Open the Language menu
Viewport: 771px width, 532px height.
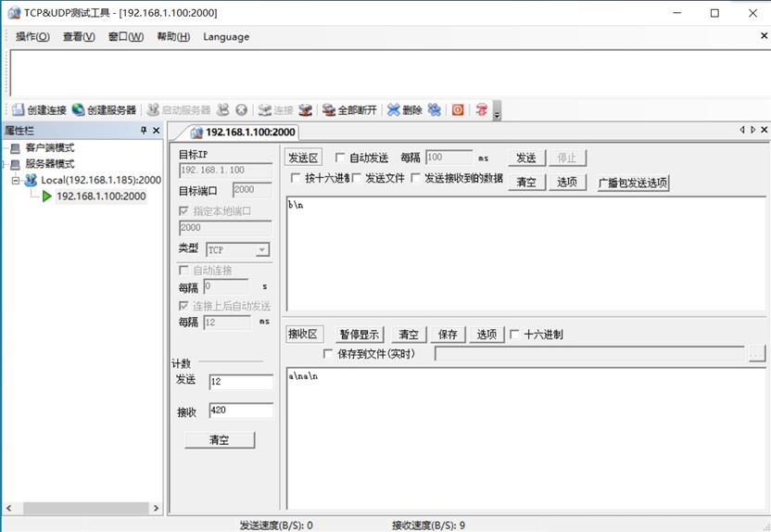pos(226,37)
